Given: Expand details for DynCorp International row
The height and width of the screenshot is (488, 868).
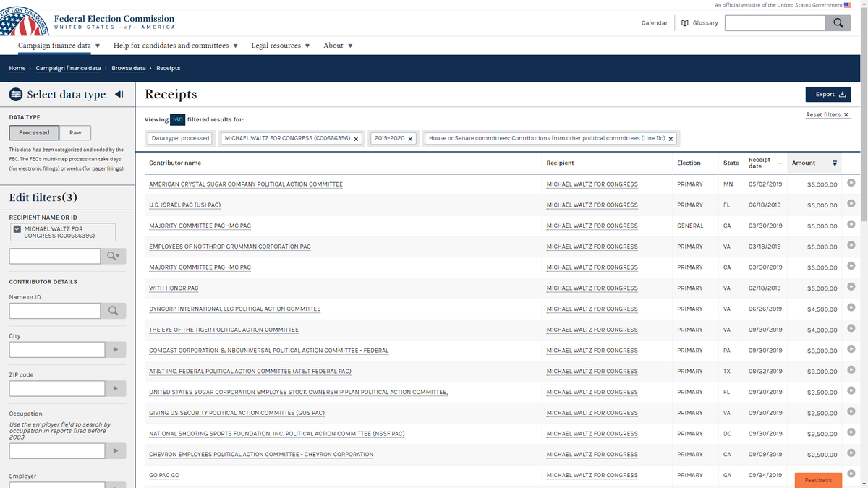Looking at the screenshot, I should tap(851, 308).
